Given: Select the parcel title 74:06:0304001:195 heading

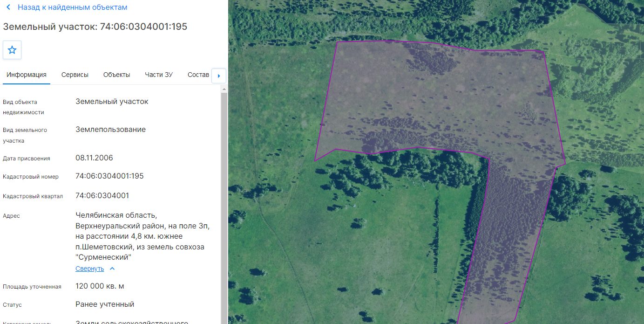Looking at the screenshot, I should [95, 27].
